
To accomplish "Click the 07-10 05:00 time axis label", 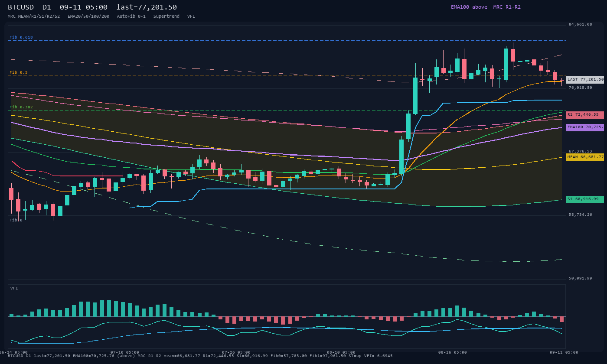I will (125, 352).
